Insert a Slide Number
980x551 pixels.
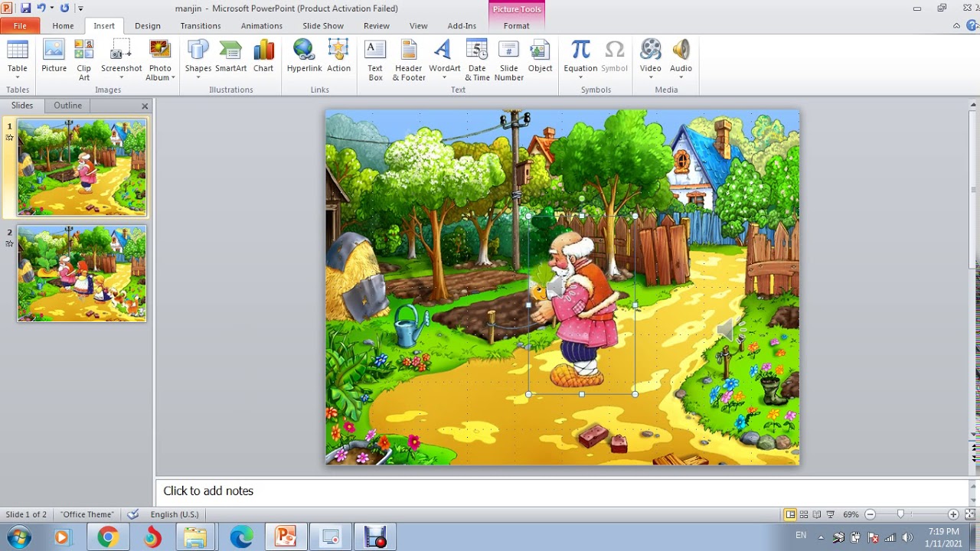pos(509,60)
